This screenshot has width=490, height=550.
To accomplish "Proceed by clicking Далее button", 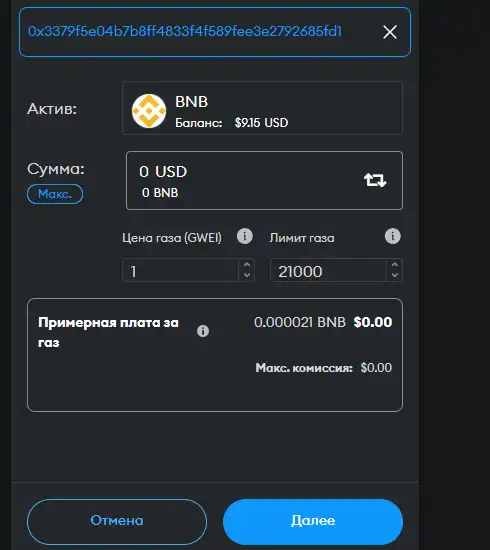I will coord(313,521).
